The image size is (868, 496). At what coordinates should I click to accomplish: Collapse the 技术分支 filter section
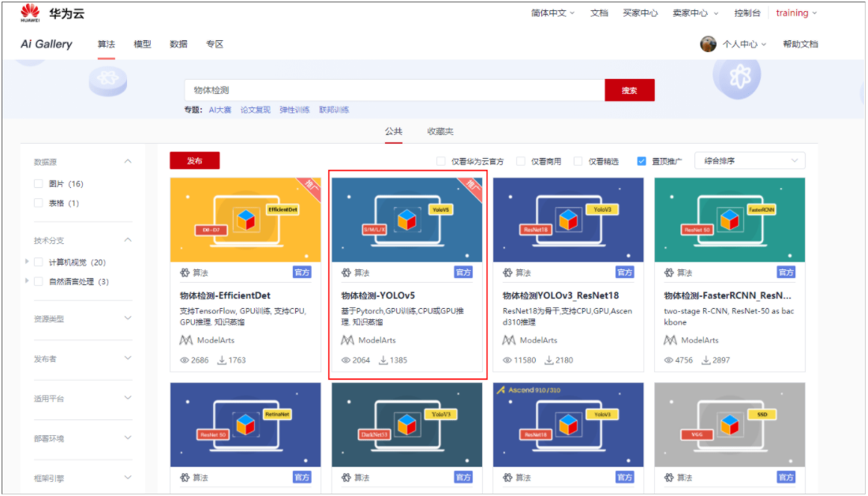tap(128, 240)
